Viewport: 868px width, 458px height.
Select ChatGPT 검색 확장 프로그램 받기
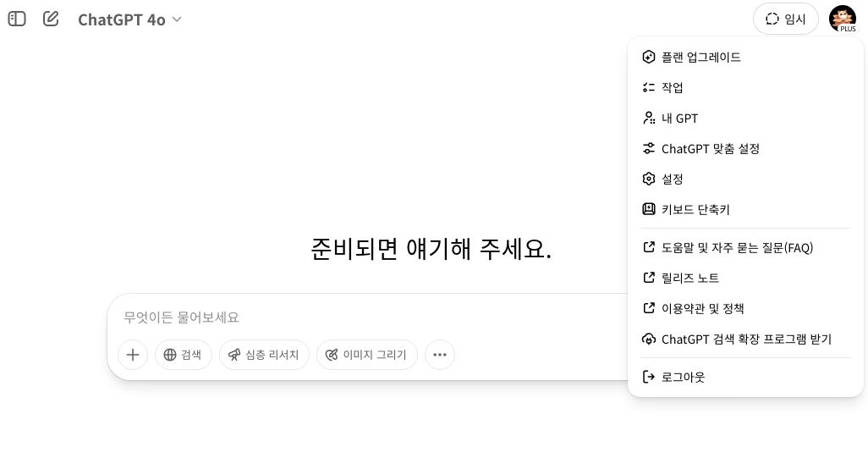point(745,339)
